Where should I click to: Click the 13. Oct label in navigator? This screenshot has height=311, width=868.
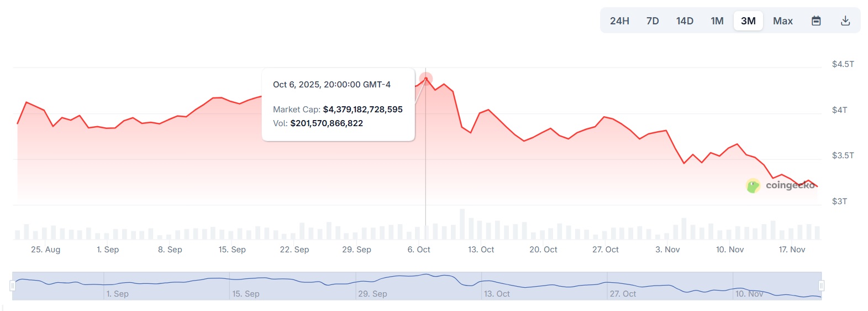tap(497, 294)
